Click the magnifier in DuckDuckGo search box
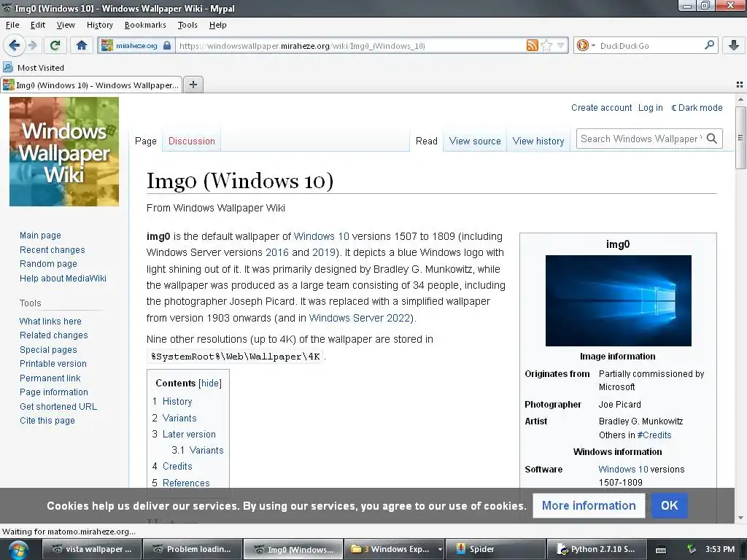The width and height of the screenshot is (747, 560). tap(709, 45)
